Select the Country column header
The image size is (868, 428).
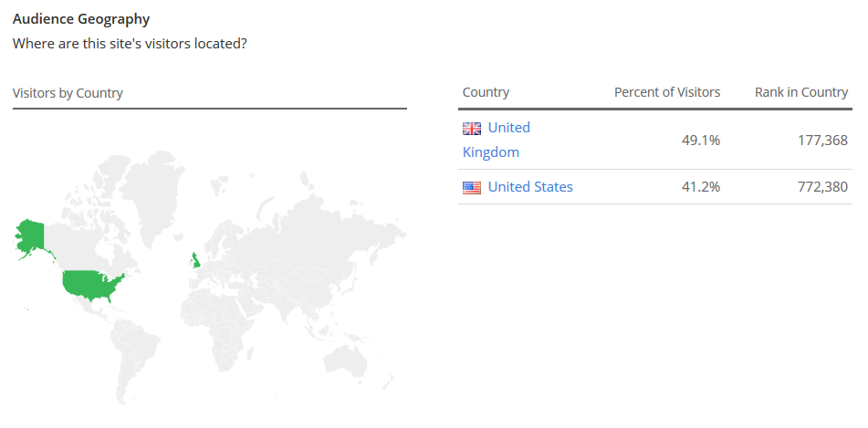click(486, 92)
